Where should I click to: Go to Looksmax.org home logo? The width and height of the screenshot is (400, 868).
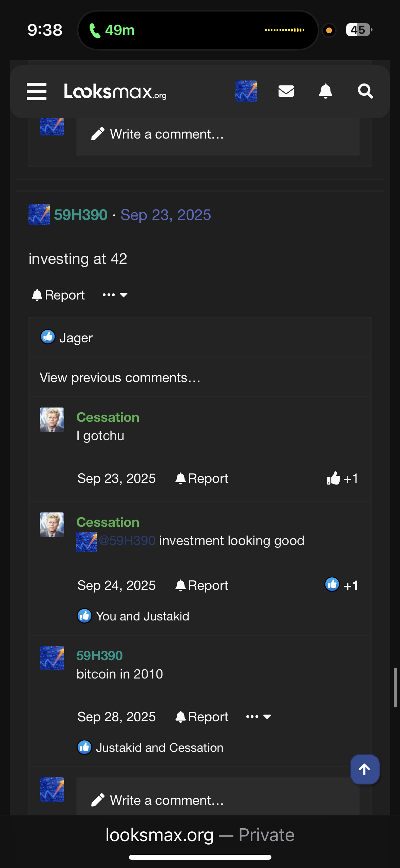[x=115, y=91]
